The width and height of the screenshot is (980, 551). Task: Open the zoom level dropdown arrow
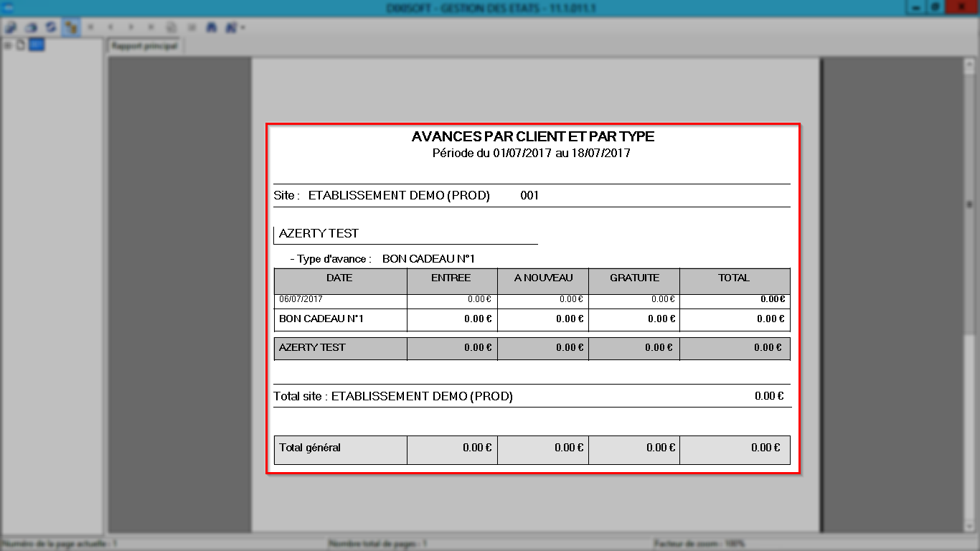[243, 27]
